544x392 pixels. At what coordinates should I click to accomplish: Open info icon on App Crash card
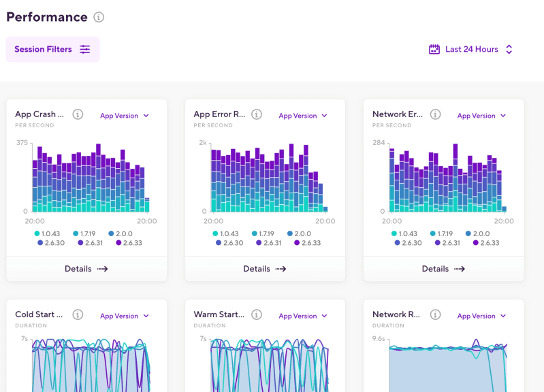pyautogui.click(x=78, y=114)
